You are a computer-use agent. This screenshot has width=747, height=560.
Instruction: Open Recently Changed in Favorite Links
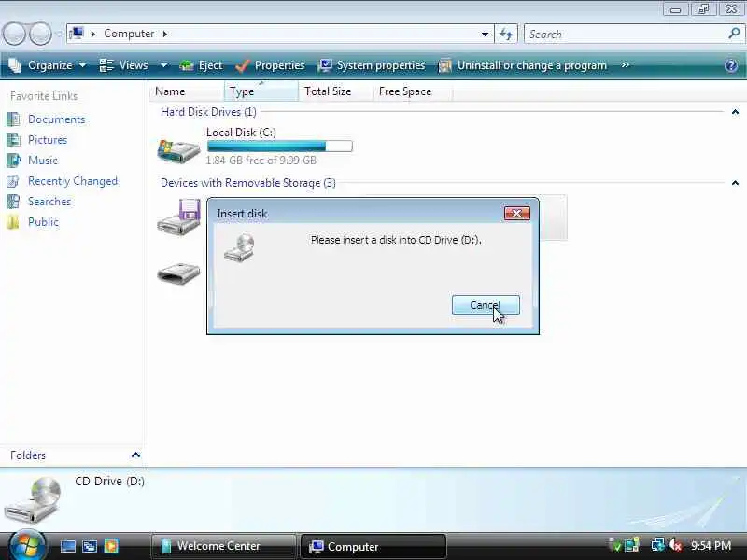coord(73,181)
